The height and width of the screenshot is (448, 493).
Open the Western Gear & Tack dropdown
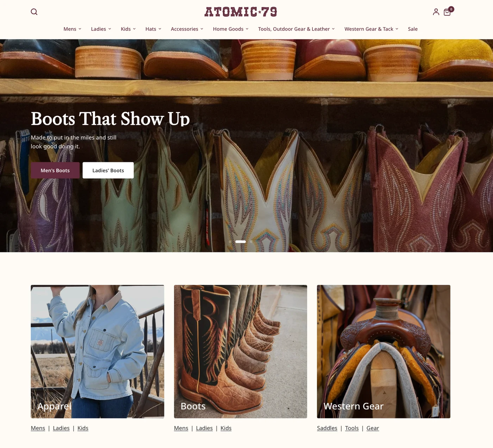(372, 29)
